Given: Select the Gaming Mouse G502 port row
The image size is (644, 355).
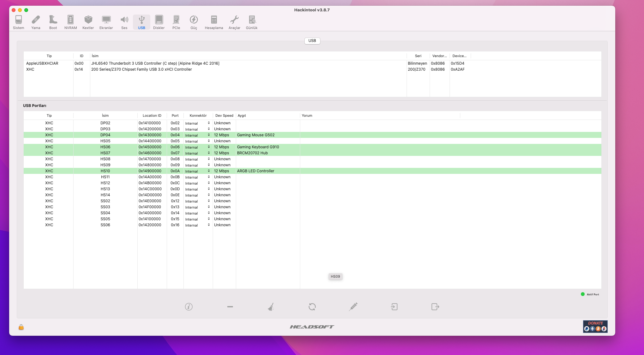Looking at the screenshot, I should [256, 135].
